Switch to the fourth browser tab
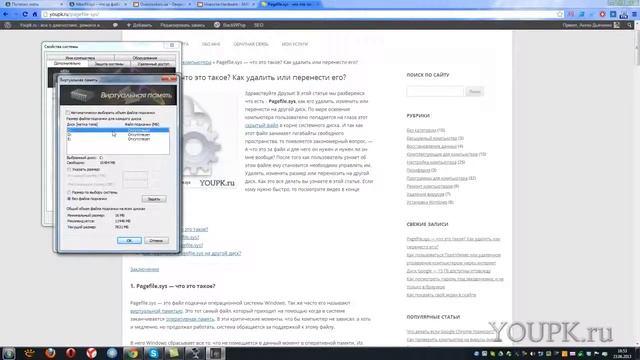The image size is (640, 360). [x=226, y=4]
